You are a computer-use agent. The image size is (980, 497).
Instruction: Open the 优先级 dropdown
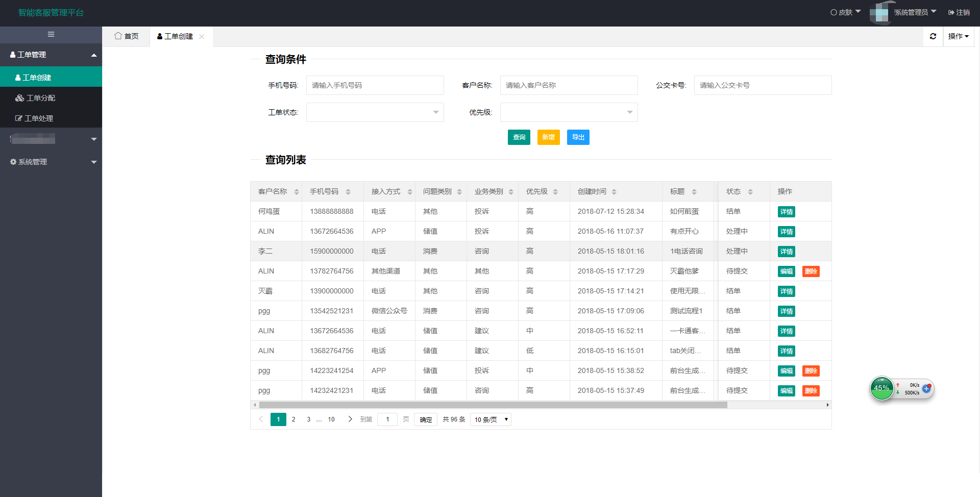click(569, 112)
